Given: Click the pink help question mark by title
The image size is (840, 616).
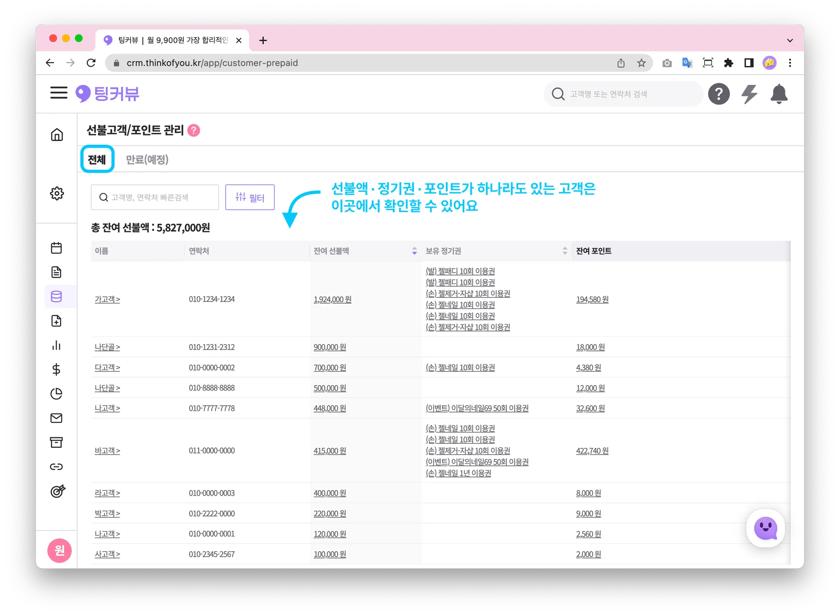Looking at the screenshot, I should tap(194, 130).
